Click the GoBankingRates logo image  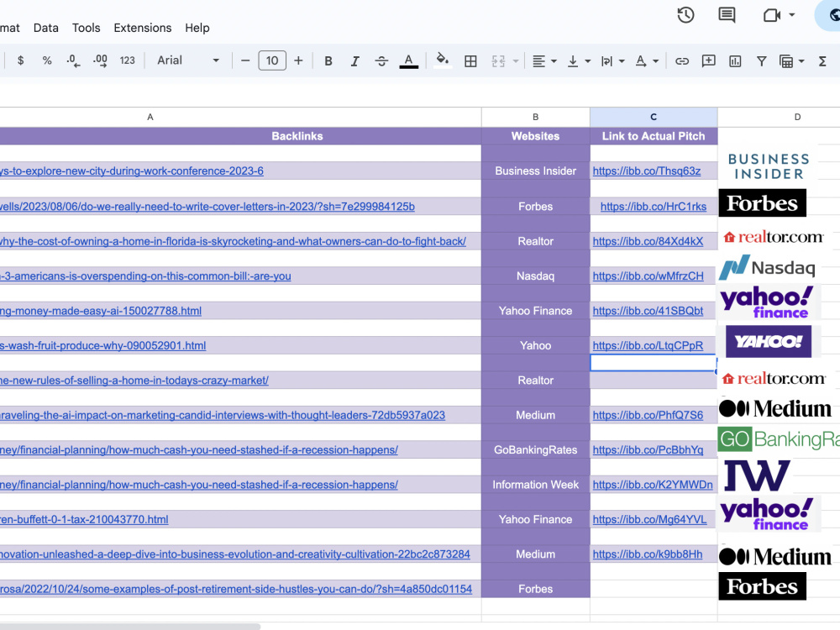point(779,438)
